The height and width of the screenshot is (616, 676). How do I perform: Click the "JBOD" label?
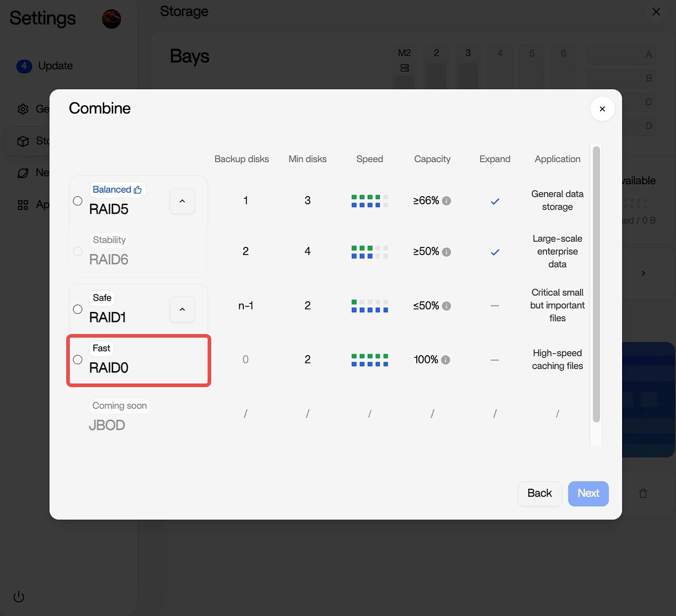[107, 425]
